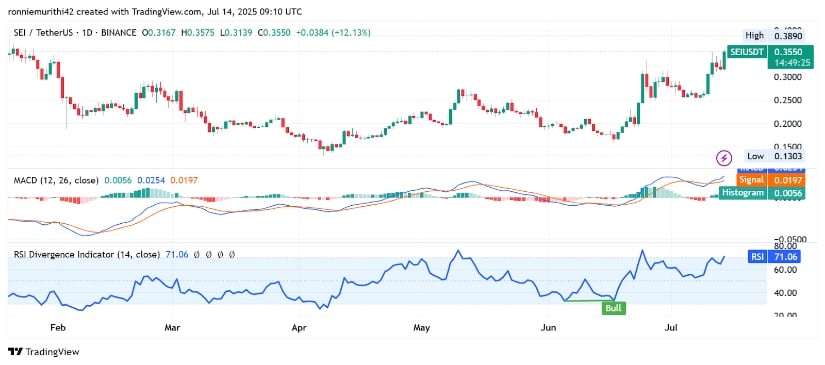Click the Jul label on time axis
The width and height of the screenshot is (825, 365).
(672, 328)
